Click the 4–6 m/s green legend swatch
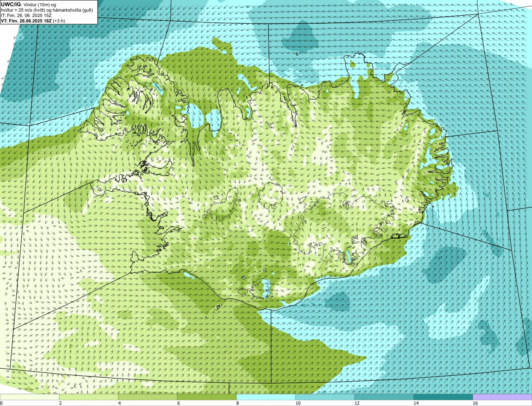 coord(148,397)
